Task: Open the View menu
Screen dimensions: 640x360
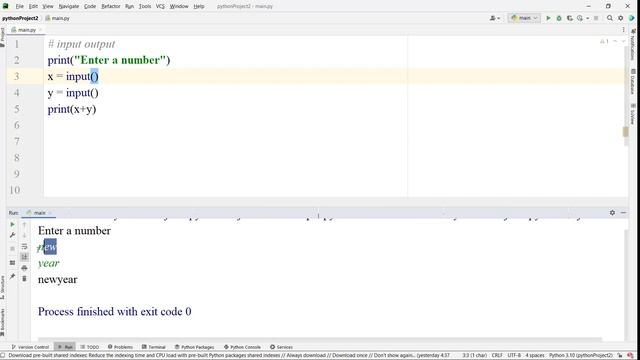Action: 48,6
